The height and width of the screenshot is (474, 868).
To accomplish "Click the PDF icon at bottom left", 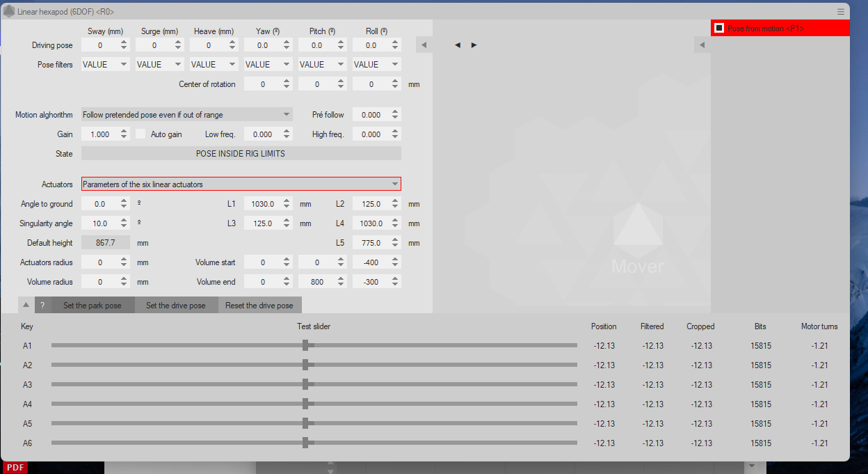I will 15,468.
